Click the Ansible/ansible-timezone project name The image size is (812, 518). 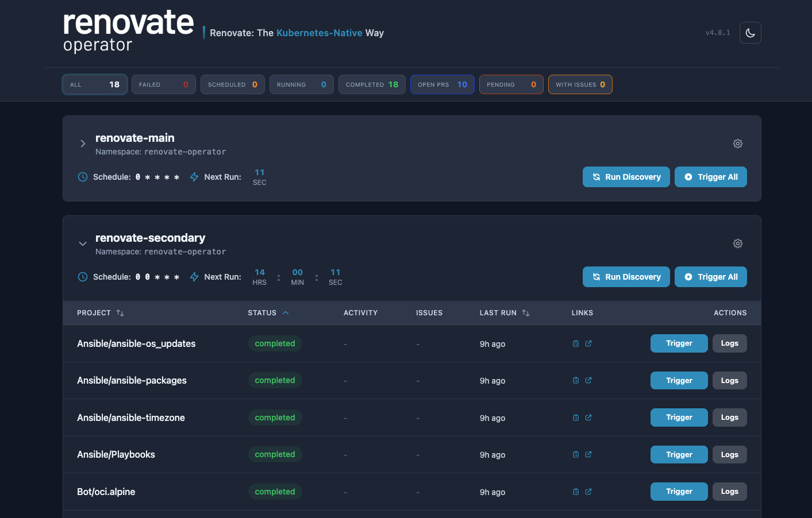click(131, 418)
